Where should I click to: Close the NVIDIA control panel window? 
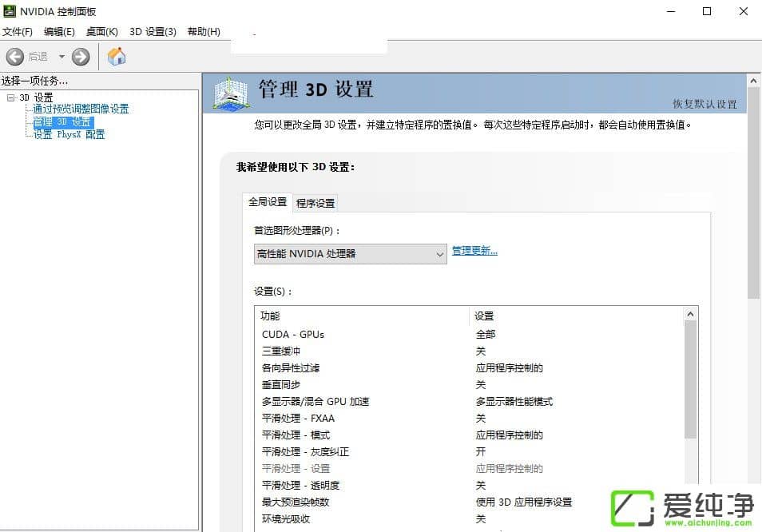point(744,11)
